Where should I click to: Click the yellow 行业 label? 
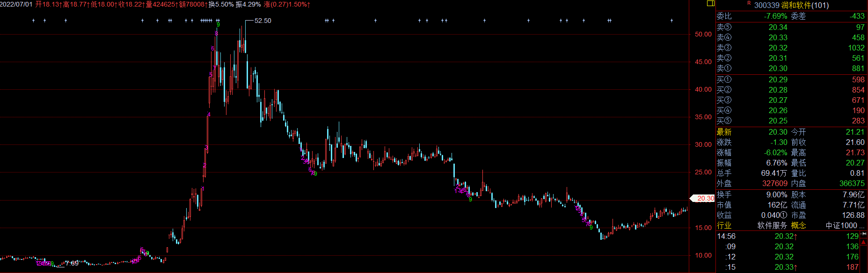pyautogui.click(x=724, y=225)
